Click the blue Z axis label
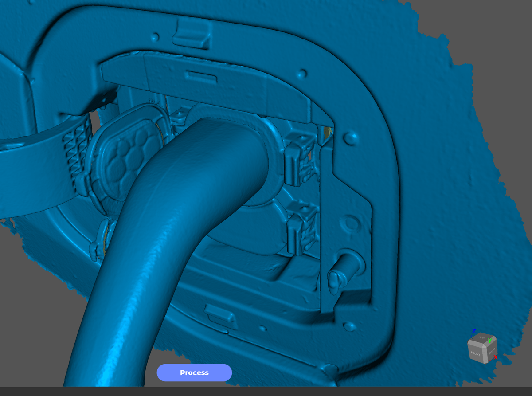532x396 pixels. point(474,331)
